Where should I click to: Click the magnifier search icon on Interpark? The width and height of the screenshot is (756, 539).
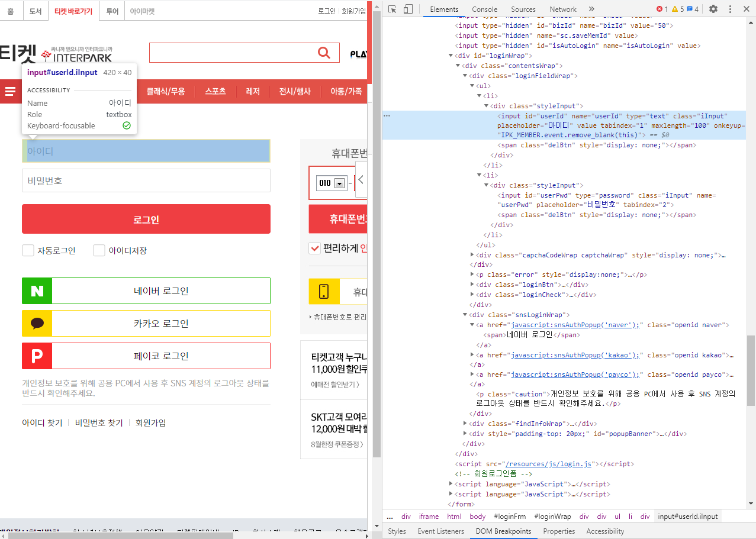pyautogui.click(x=324, y=53)
